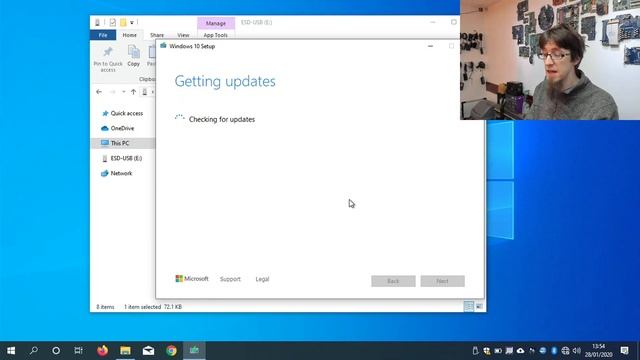Click the Back button in Setup

click(393, 281)
